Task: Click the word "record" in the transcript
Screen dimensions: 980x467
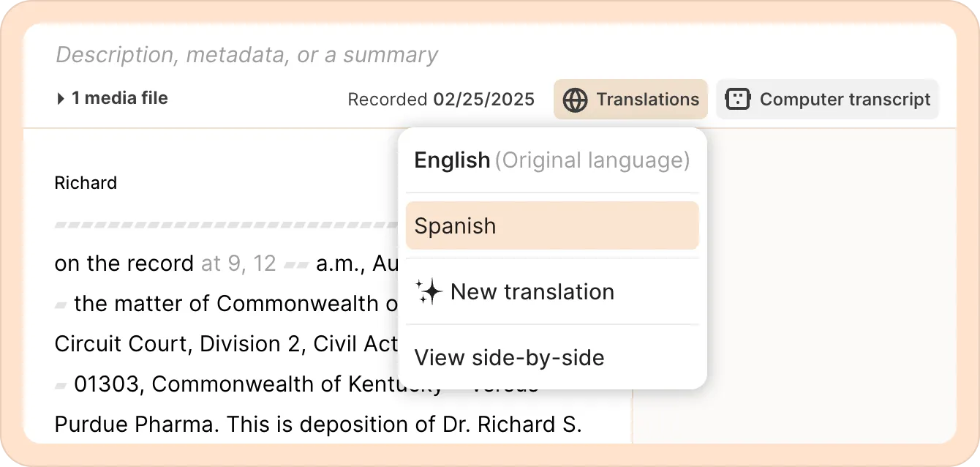Action: pyautogui.click(x=161, y=264)
